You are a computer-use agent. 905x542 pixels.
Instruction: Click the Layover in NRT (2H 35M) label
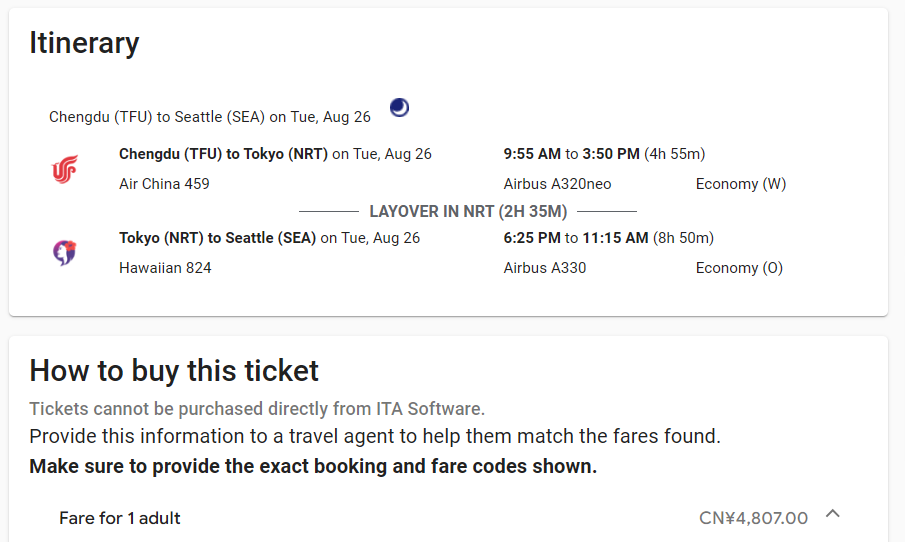coord(468,212)
